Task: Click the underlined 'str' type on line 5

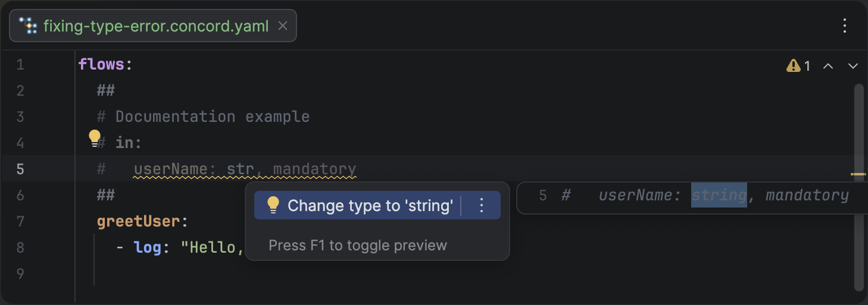Action: point(240,169)
